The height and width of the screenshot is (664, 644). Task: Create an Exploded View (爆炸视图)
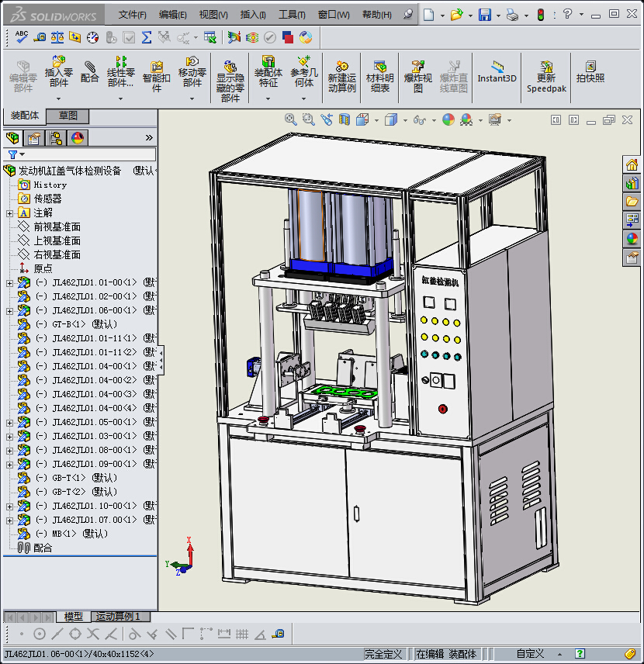coord(418,73)
